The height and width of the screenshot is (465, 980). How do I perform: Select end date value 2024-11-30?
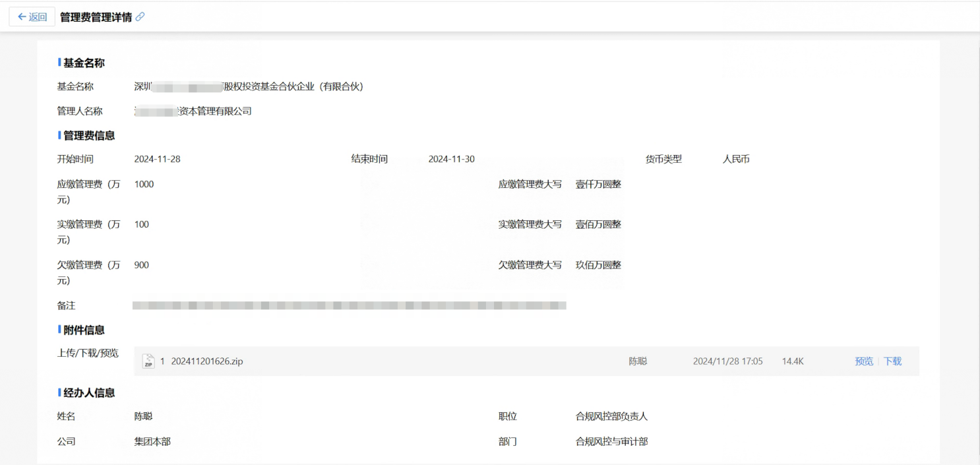coord(451,159)
